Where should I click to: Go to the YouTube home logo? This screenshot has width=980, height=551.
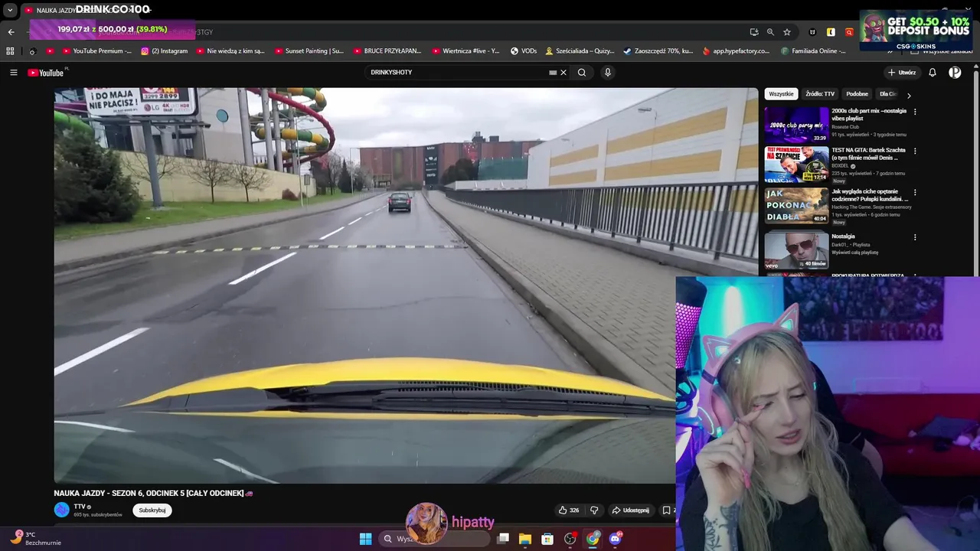click(x=46, y=73)
